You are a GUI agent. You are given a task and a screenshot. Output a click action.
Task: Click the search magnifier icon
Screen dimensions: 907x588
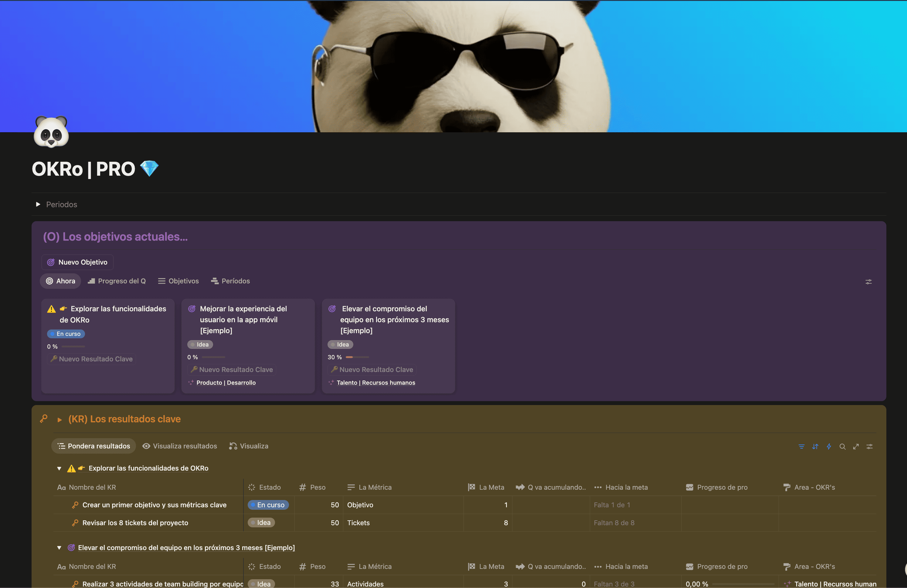pyautogui.click(x=842, y=446)
